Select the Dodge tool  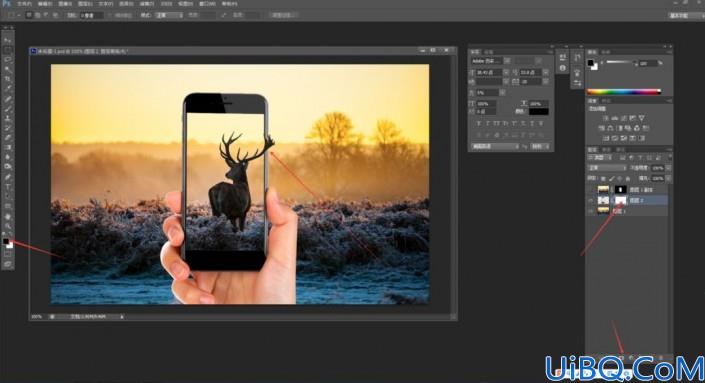point(8,167)
